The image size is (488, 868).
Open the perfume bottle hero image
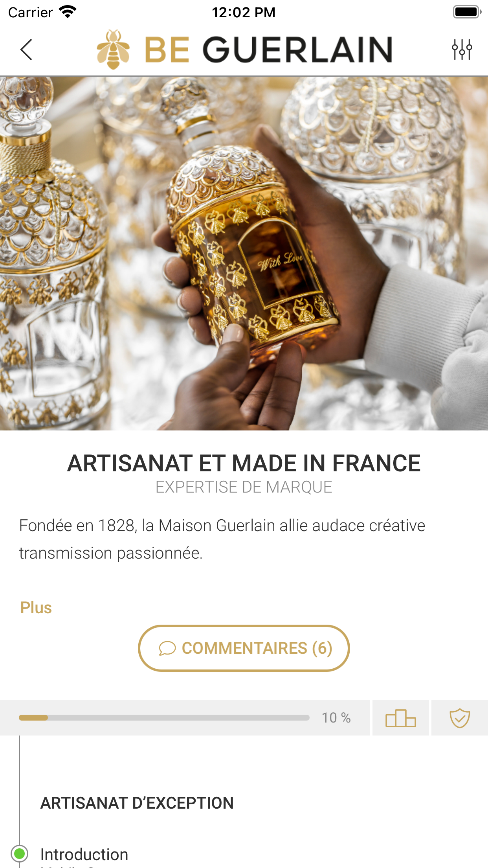pyautogui.click(x=244, y=253)
